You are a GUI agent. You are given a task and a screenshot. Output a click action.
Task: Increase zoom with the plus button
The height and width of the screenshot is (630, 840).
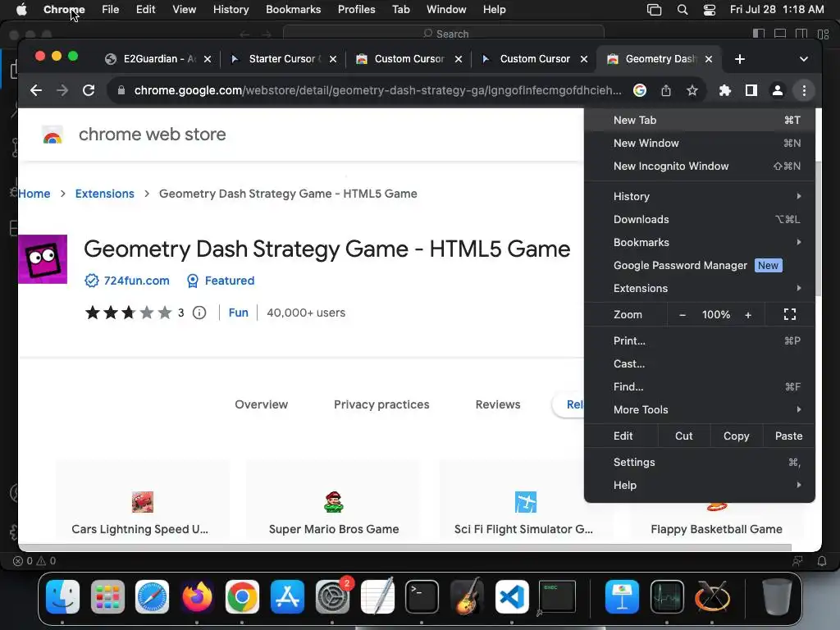tap(748, 315)
